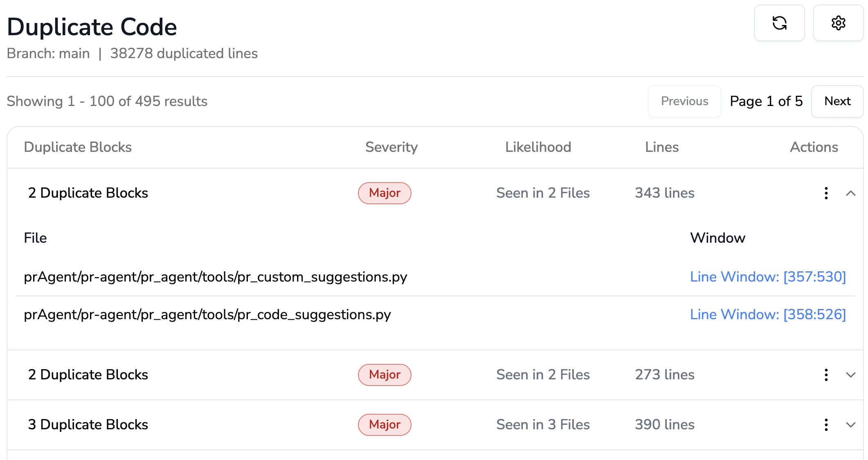
Task: Click the Major severity badge on first block
Action: coord(384,193)
